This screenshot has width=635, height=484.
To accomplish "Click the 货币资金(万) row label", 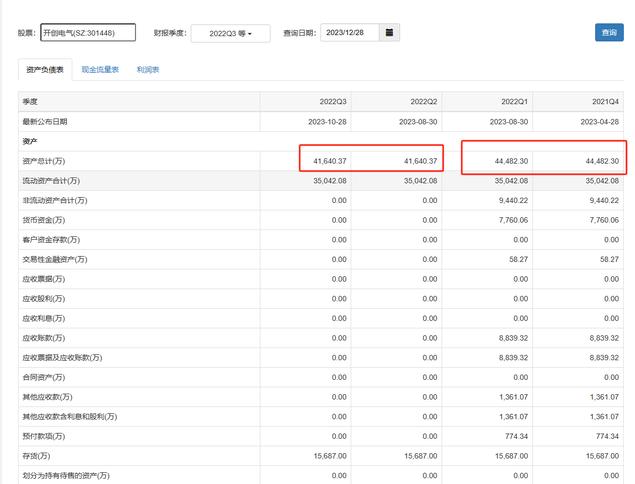I will tap(44, 219).
